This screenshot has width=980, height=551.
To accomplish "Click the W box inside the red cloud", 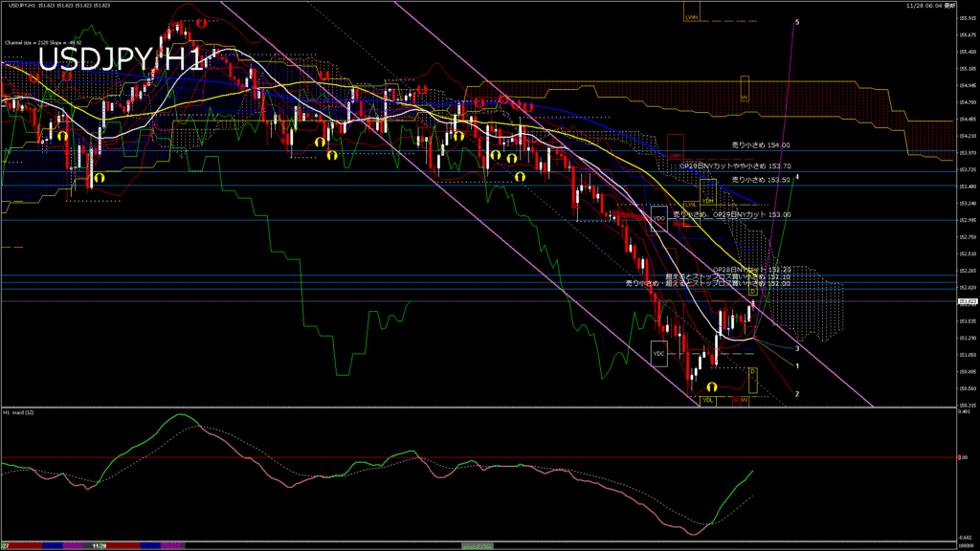I will click(745, 89).
